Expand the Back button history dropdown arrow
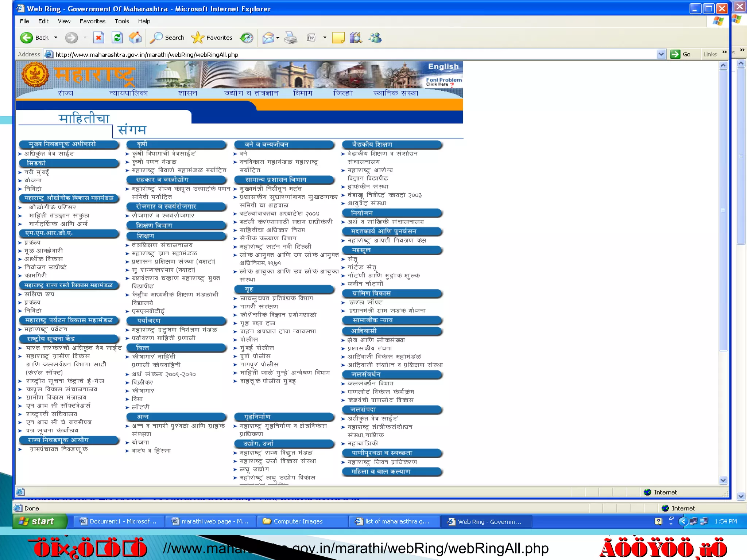The image size is (747, 560). click(x=56, y=38)
